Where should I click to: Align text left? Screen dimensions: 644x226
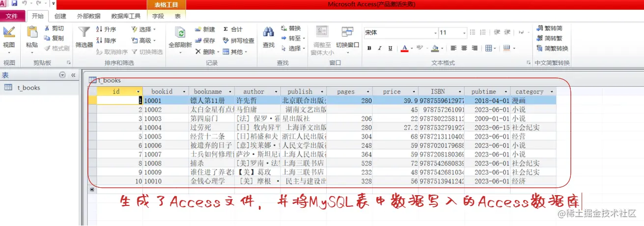click(453, 49)
